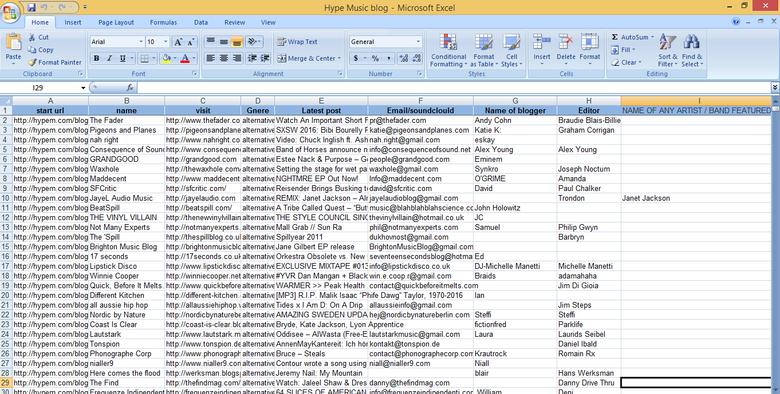Screen dimensions: 780x394
Task: Open the Fill options
Action: 624,50
